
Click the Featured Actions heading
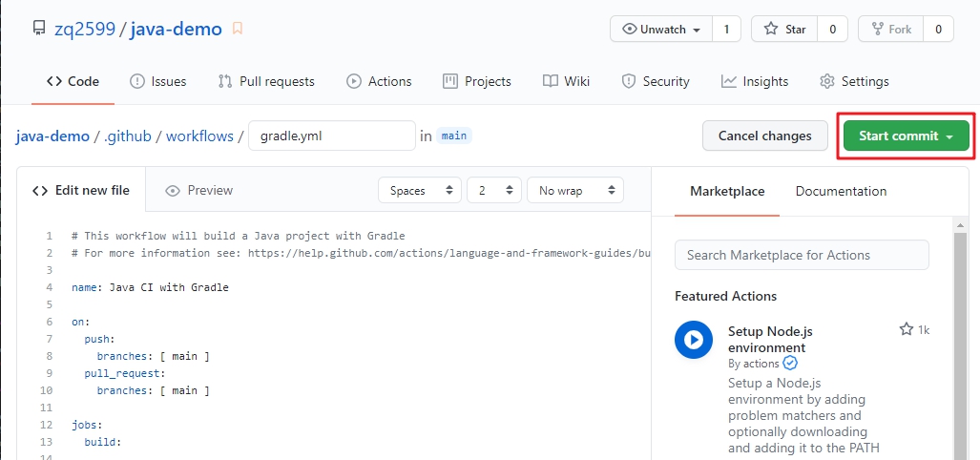click(725, 296)
